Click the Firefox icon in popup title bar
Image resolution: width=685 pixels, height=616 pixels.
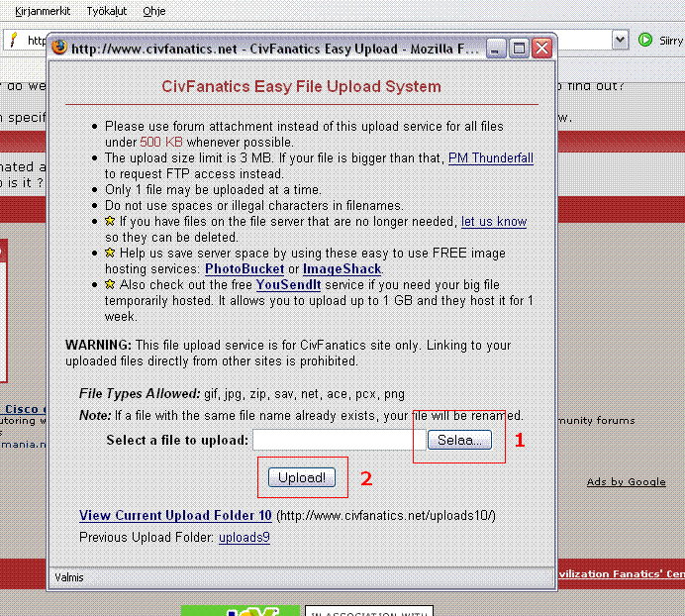59,47
